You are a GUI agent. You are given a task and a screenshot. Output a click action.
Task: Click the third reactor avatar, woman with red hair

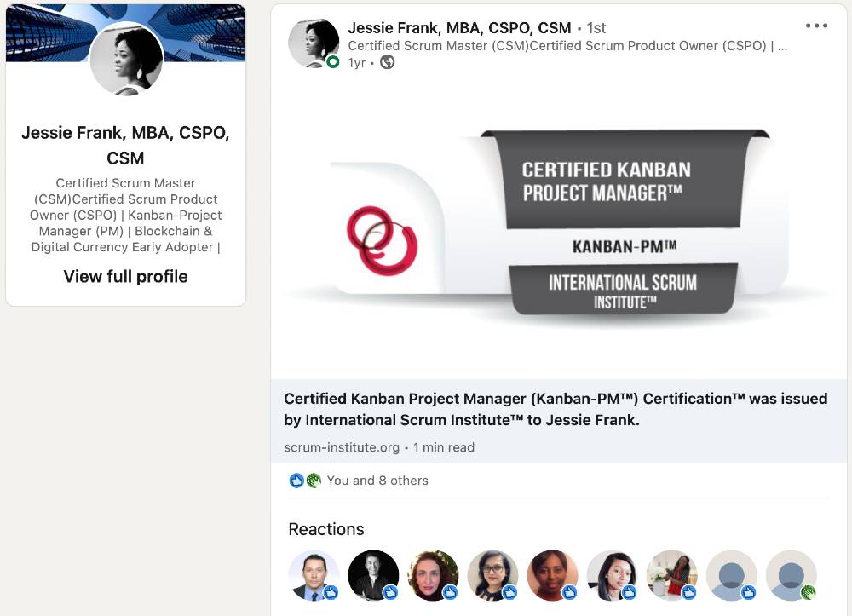coord(433,575)
